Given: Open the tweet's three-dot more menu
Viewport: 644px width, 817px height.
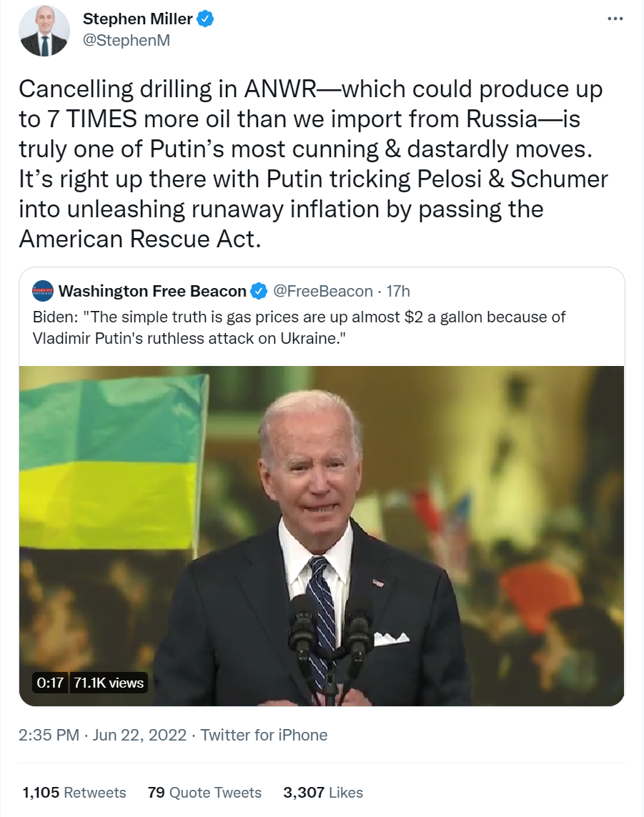Looking at the screenshot, I should (x=615, y=19).
